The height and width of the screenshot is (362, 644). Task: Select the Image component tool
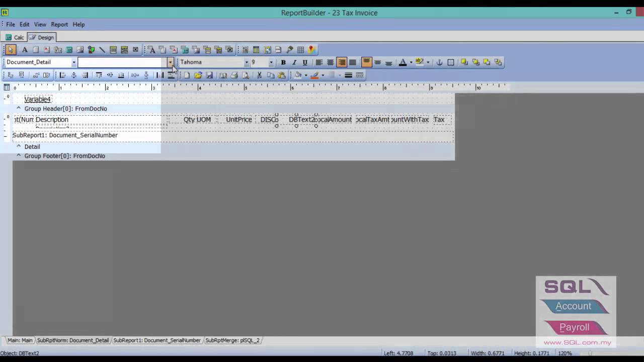point(80,50)
